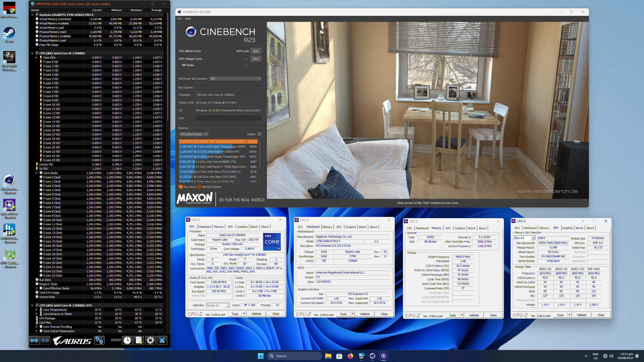The width and height of the screenshot is (644, 362).
Task: Switch to Graphics tab in Mainboard CPU-Z window
Action: pyautogui.click(x=351, y=227)
